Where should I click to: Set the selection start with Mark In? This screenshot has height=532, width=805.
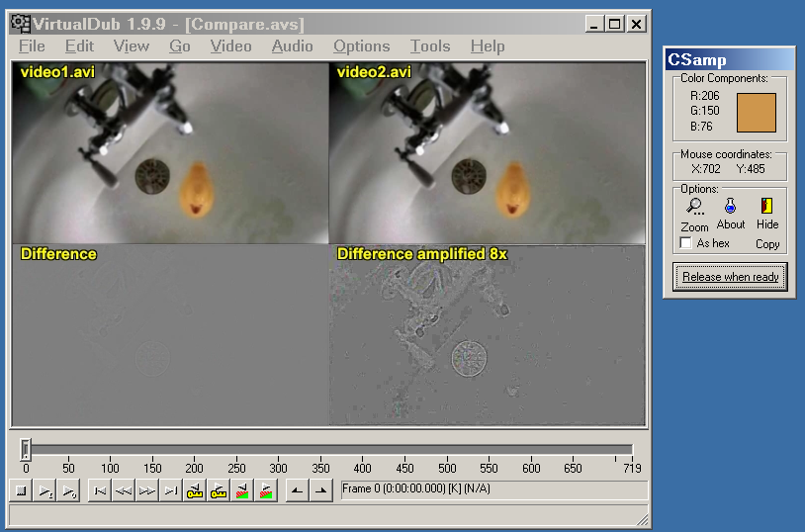click(x=297, y=490)
